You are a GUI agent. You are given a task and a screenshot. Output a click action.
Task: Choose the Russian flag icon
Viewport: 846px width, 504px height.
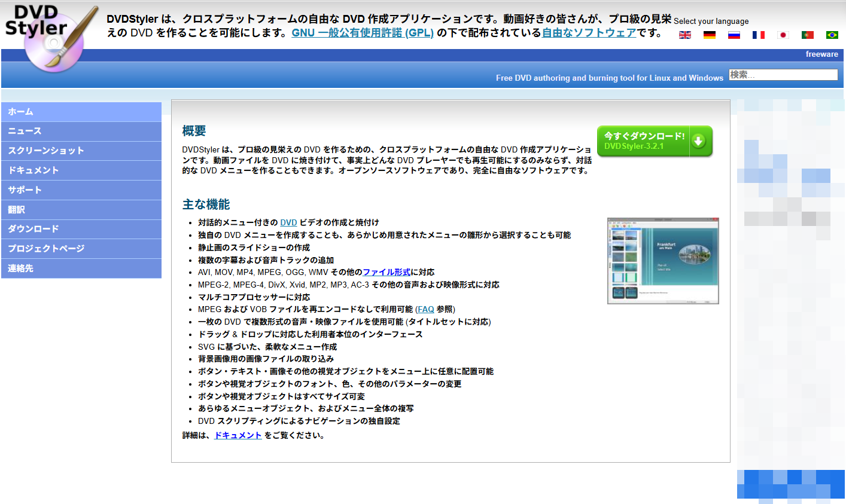[x=734, y=35]
